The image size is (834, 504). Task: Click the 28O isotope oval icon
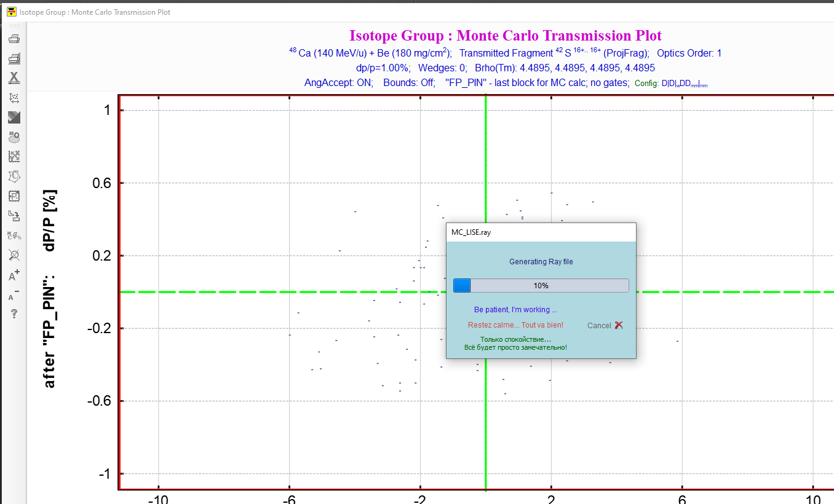click(x=14, y=136)
